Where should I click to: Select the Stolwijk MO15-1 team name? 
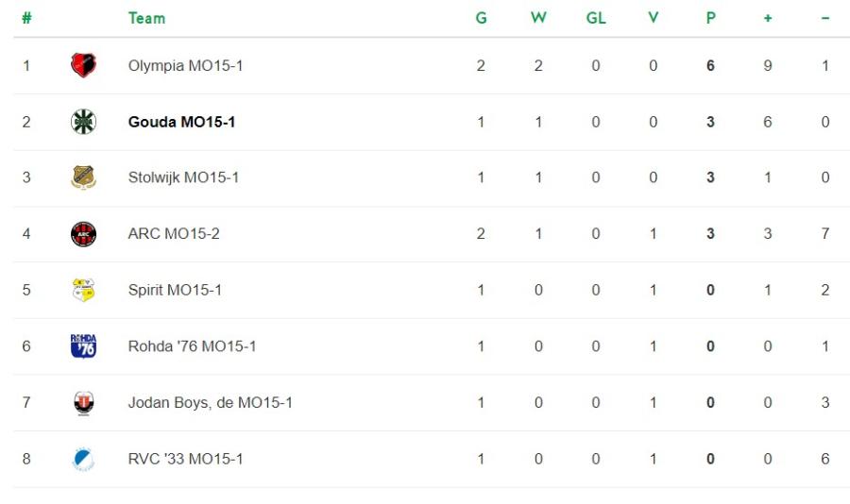(183, 177)
